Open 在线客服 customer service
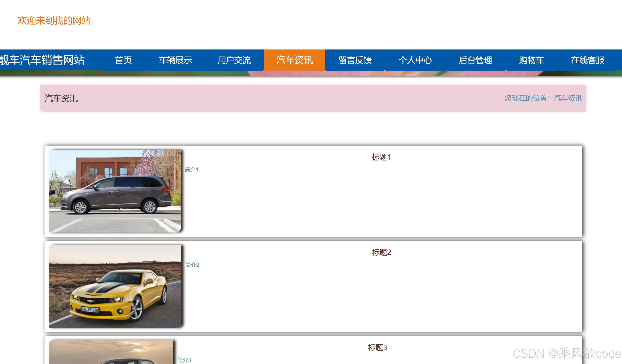 click(x=588, y=60)
